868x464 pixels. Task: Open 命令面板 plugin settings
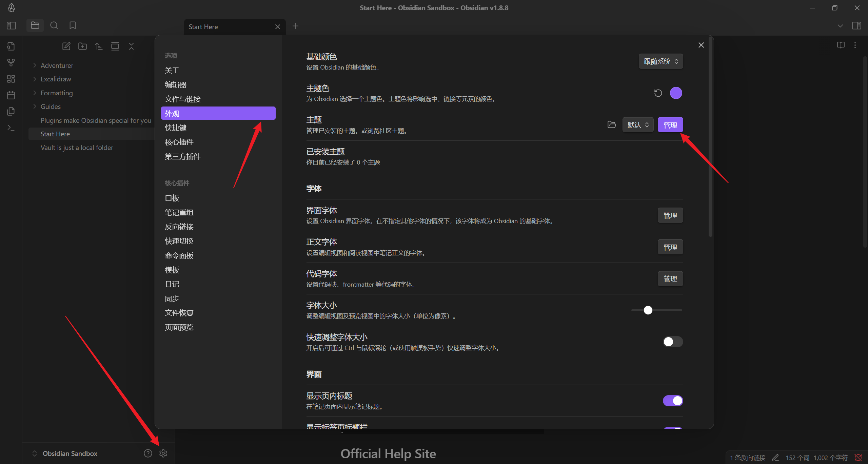[x=218, y=255]
